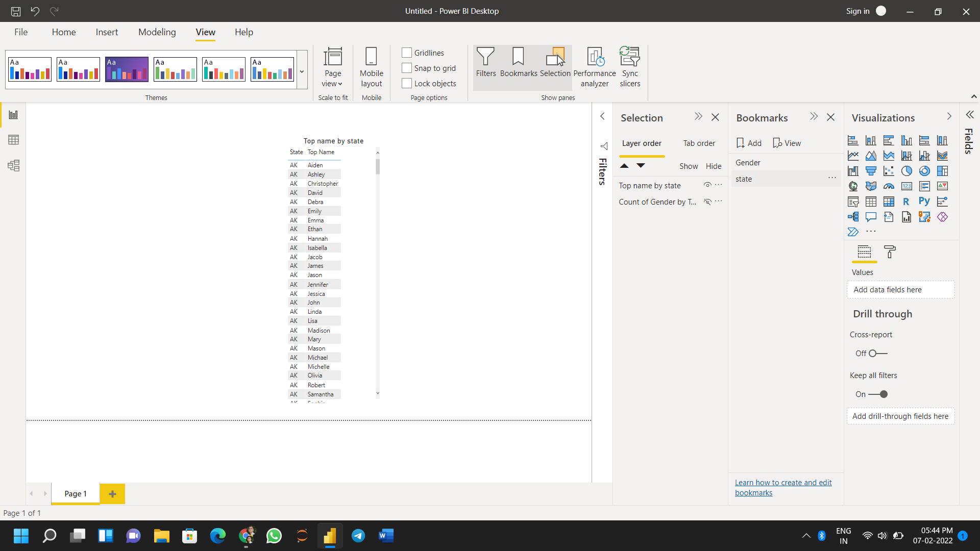Collapse the Fields pane
The height and width of the screenshot is (551, 980).
click(x=969, y=115)
